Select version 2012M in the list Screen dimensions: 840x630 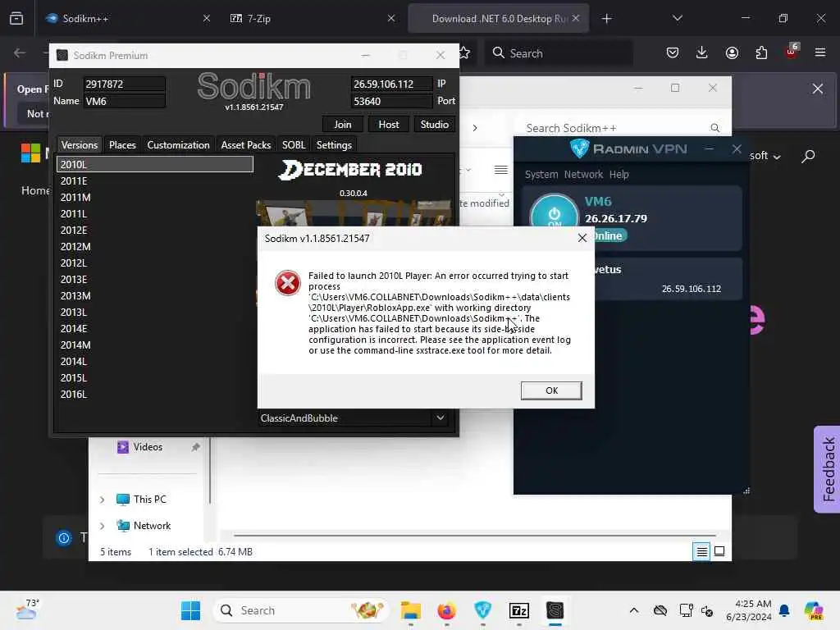(155, 246)
